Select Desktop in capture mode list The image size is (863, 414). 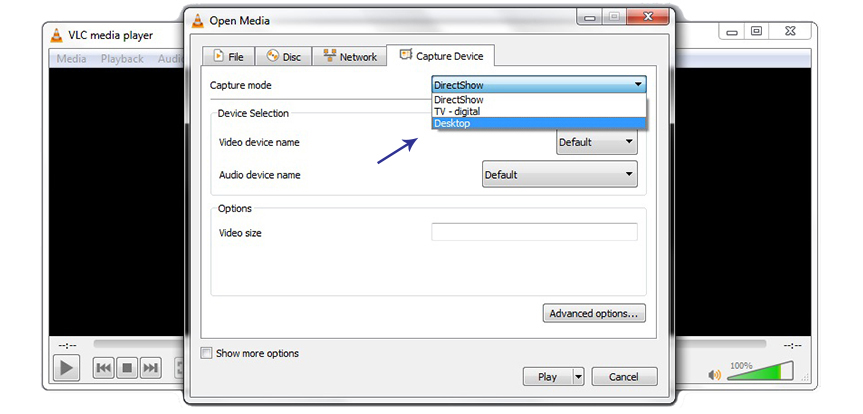pos(539,123)
